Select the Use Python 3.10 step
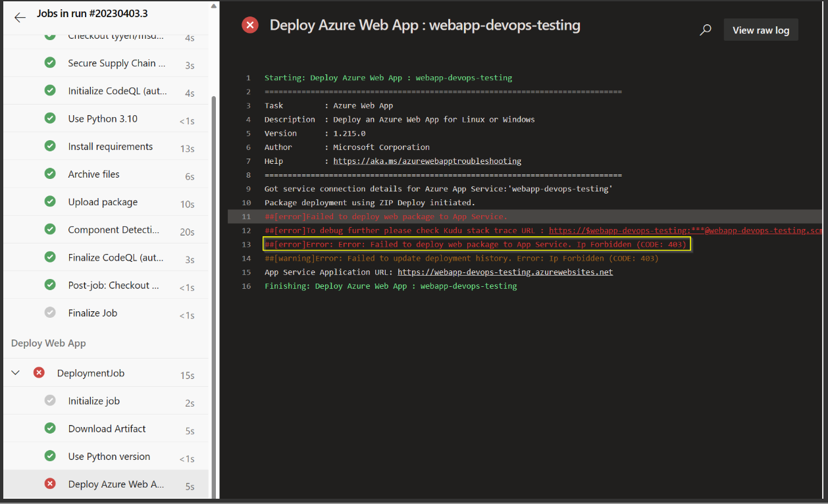This screenshot has height=504, width=828. click(x=106, y=118)
